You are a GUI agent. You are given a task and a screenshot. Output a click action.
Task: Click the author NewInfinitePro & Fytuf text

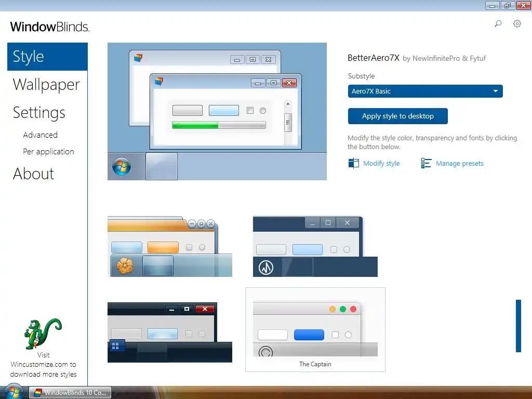[x=449, y=58]
